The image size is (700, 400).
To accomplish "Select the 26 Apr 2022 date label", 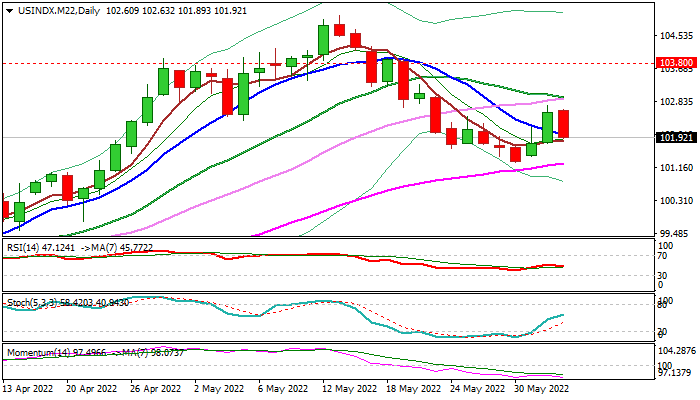I will (x=156, y=388).
